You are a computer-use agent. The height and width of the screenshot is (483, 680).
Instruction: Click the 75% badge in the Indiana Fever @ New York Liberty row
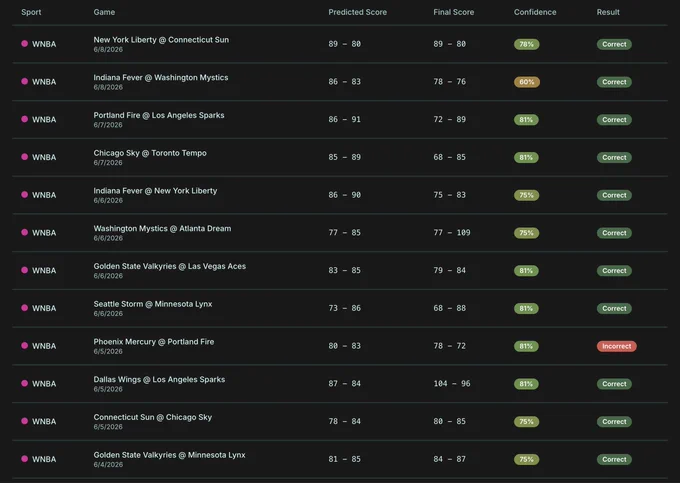pos(526,195)
